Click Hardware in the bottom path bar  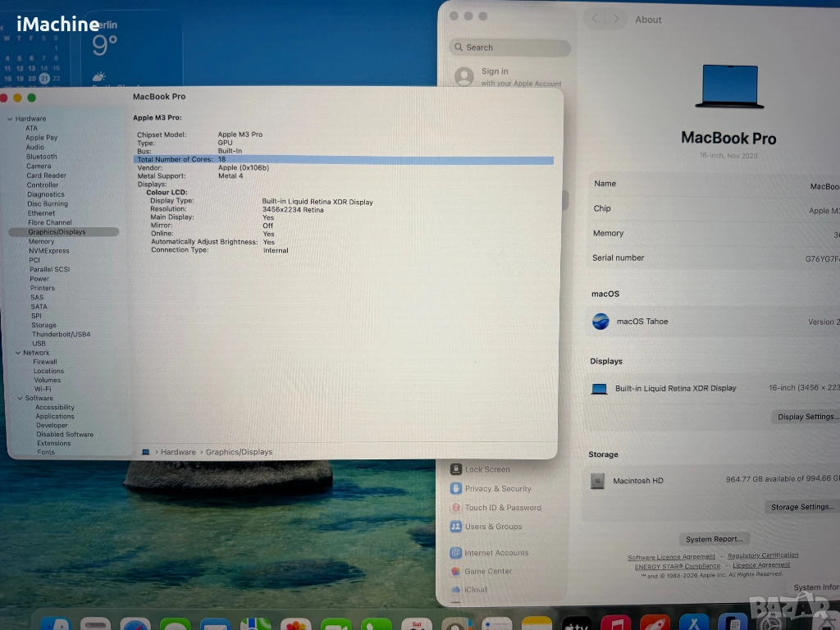point(178,452)
